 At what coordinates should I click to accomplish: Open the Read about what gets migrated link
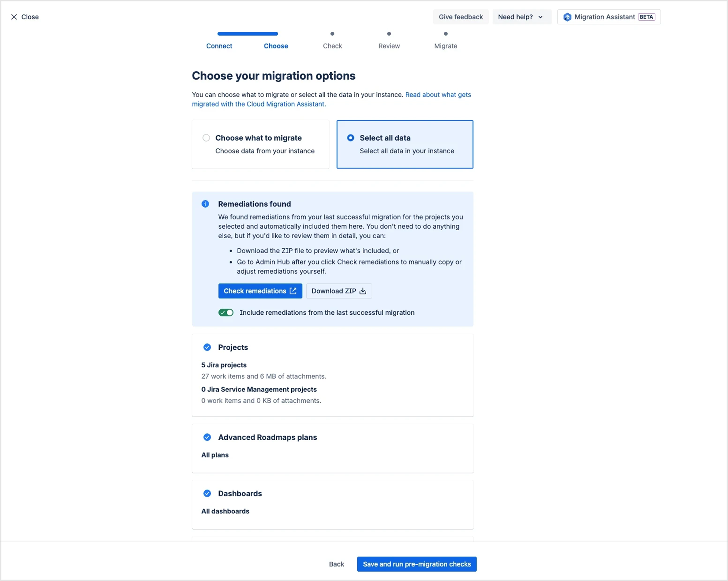(x=332, y=99)
